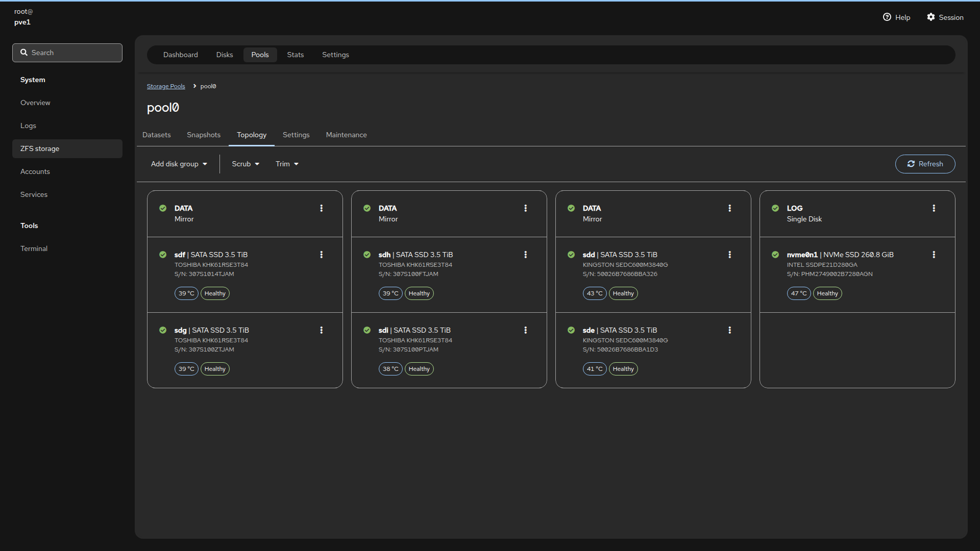The width and height of the screenshot is (980, 551).
Task: Switch to the Maintenance tab
Action: pos(346,135)
